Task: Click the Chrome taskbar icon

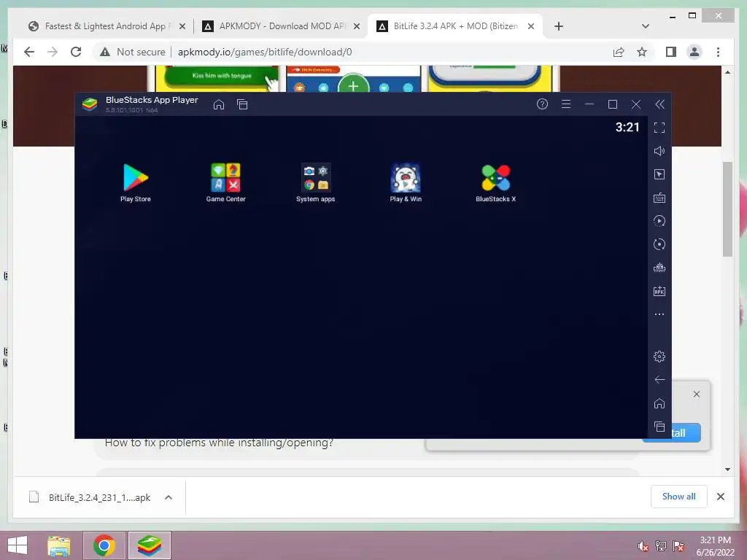Action: point(104,545)
